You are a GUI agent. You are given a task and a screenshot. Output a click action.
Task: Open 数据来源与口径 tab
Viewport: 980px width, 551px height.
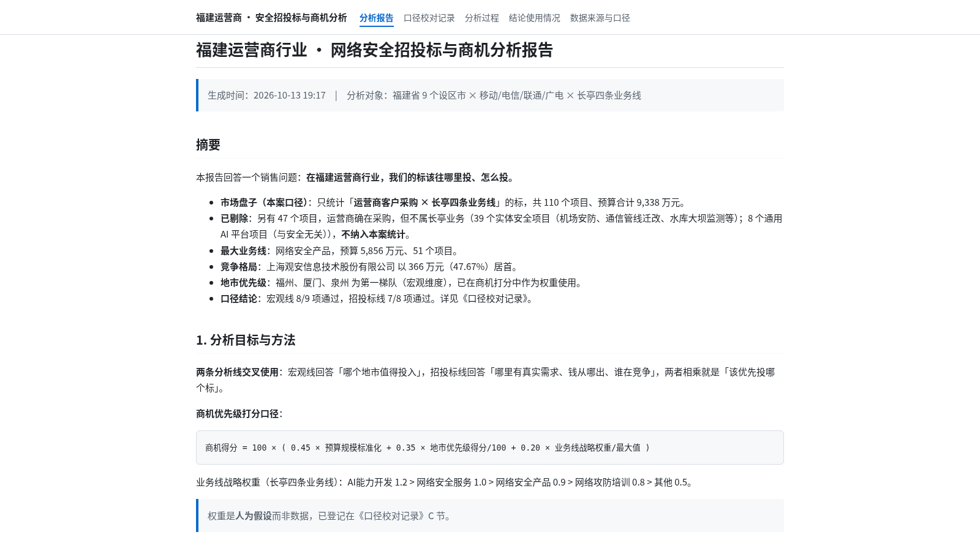600,18
